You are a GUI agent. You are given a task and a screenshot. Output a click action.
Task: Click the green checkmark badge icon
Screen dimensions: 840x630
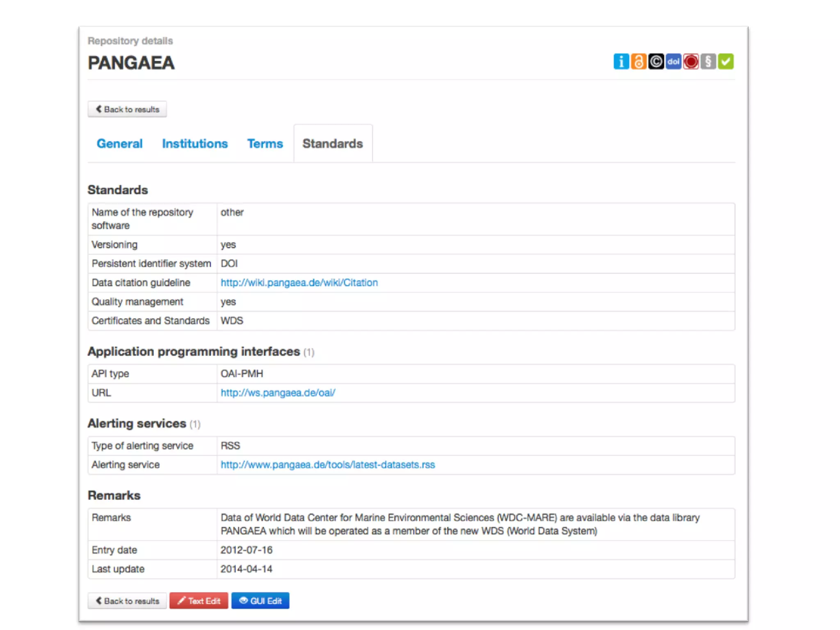tap(726, 62)
